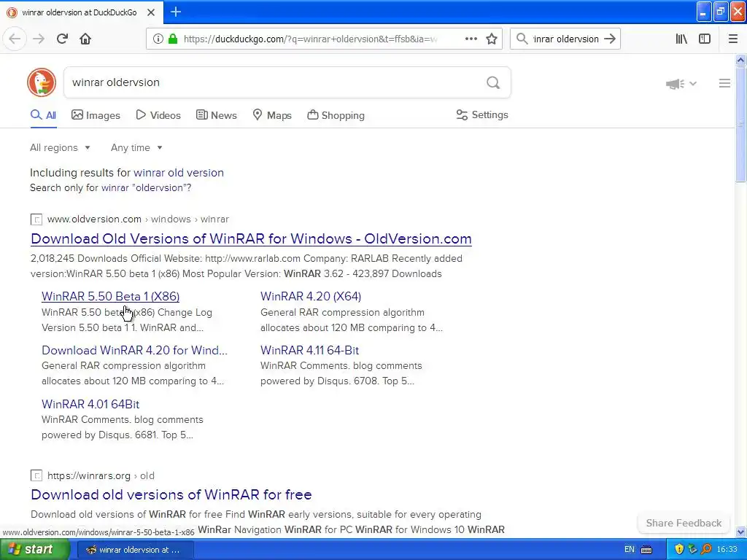The image size is (747, 560).
Task: Close the winrar oldervsion tab
Action: click(151, 12)
